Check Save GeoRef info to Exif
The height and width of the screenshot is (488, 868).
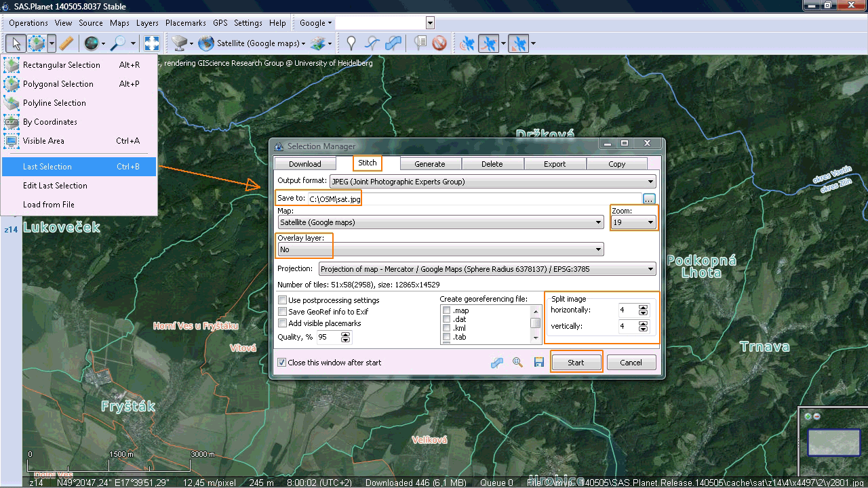(x=283, y=312)
